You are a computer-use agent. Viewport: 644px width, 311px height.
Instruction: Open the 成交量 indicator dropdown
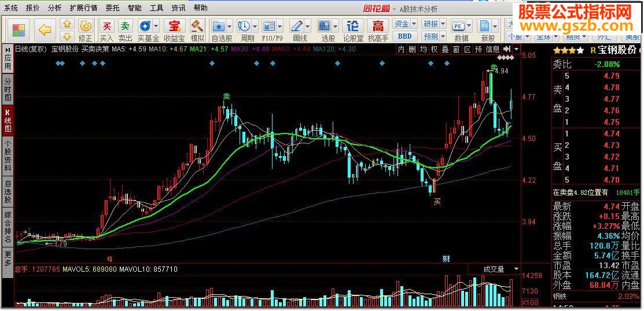pyautogui.click(x=516, y=269)
